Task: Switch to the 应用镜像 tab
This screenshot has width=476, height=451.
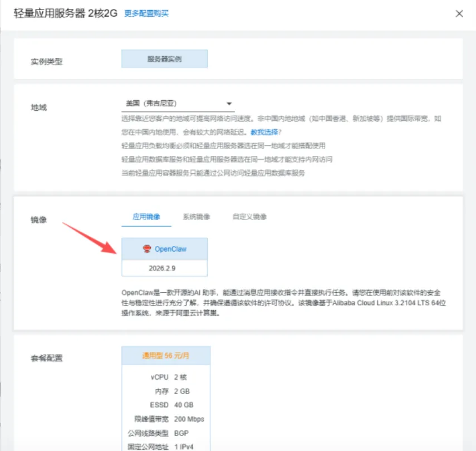Action: pos(146,217)
